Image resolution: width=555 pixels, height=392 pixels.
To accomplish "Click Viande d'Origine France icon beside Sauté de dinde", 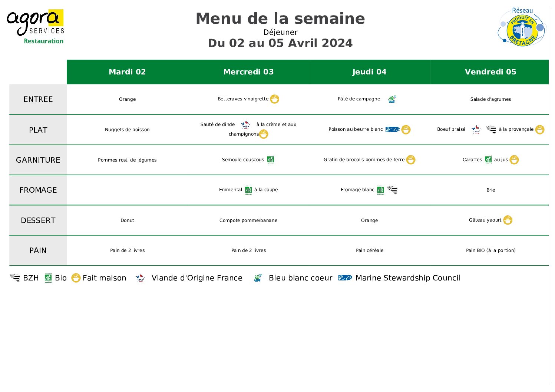I will click(x=245, y=125).
